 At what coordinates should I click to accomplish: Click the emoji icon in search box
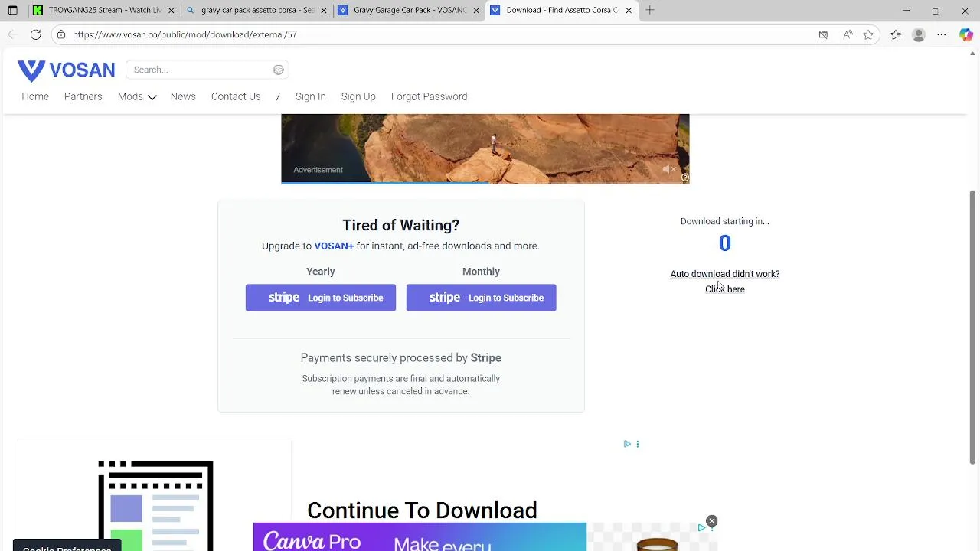tap(279, 70)
